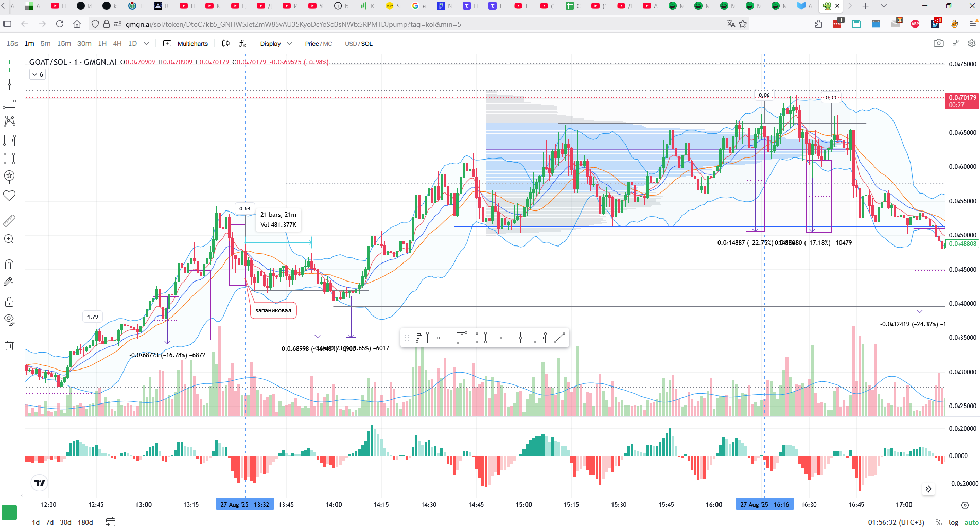The image size is (980, 527).
Task: Open the indicators fx menu
Action: click(x=242, y=44)
